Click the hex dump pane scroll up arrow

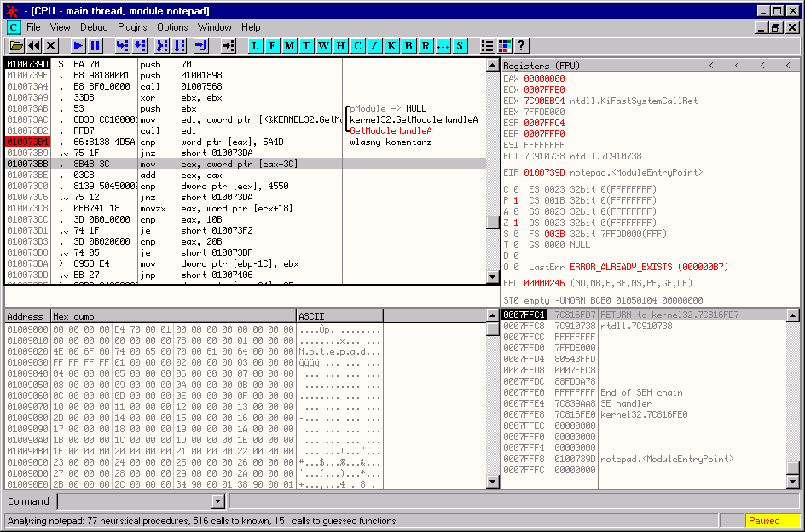[493, 315]
